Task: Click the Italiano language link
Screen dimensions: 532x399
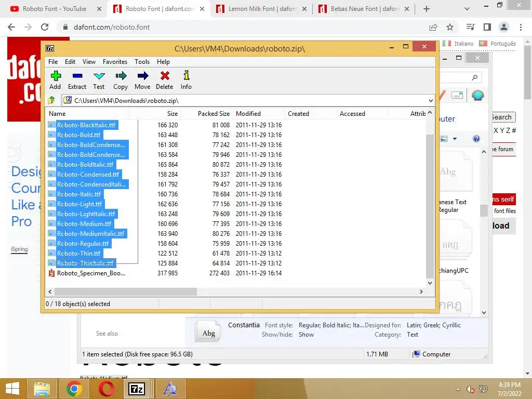Action: tap(463, 44)
